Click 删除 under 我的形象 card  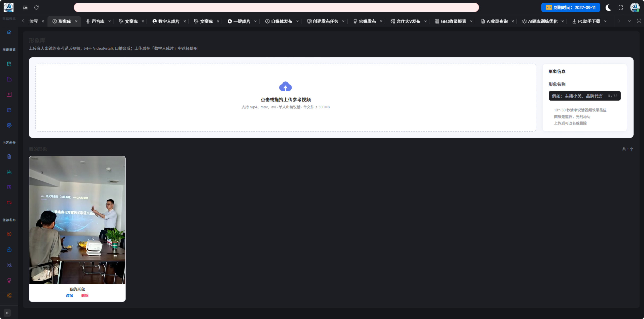coord(85,295)
